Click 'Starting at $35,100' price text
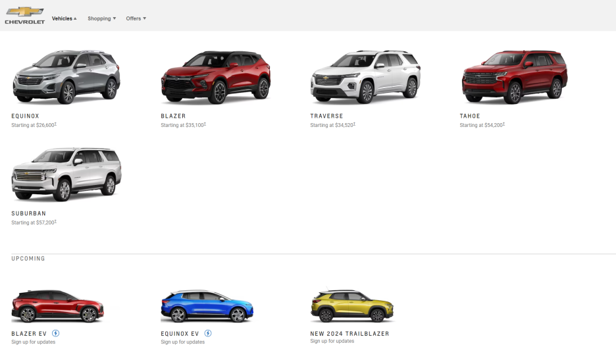The height and width of the screenshot is (364, 616). click(x=183, y=125)
